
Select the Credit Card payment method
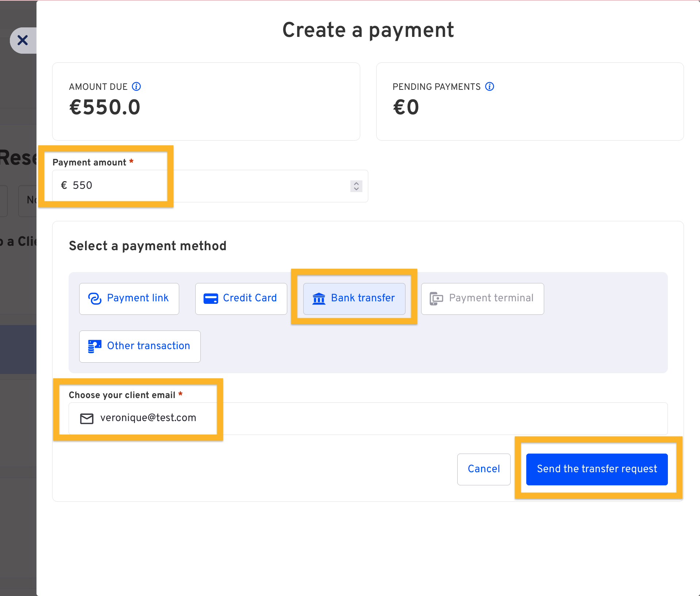(x=241, y=299)
